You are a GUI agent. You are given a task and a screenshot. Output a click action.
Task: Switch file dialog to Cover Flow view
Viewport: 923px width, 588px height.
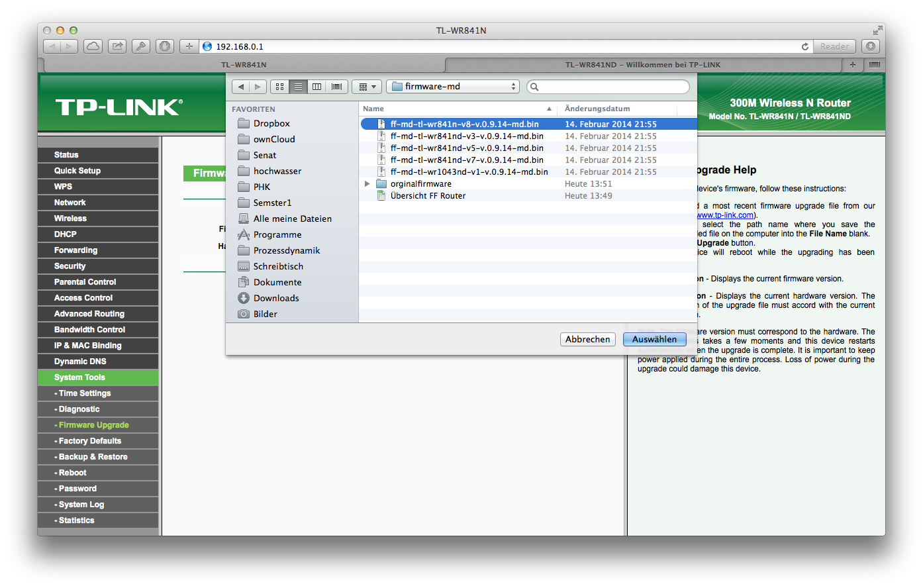[x=336, y=87]
